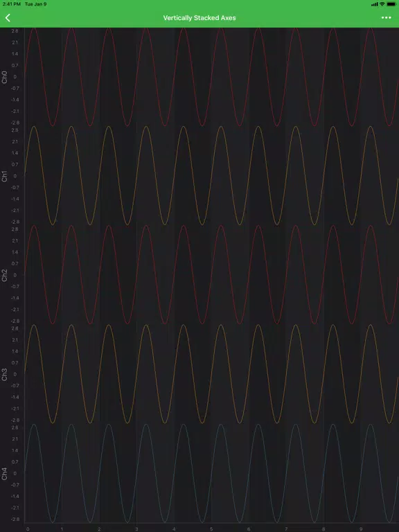Tap the 0 tick on Ch4 axis
Image resolution: width=399 pixels, height=532 pixels.
(x=15, y=473)
